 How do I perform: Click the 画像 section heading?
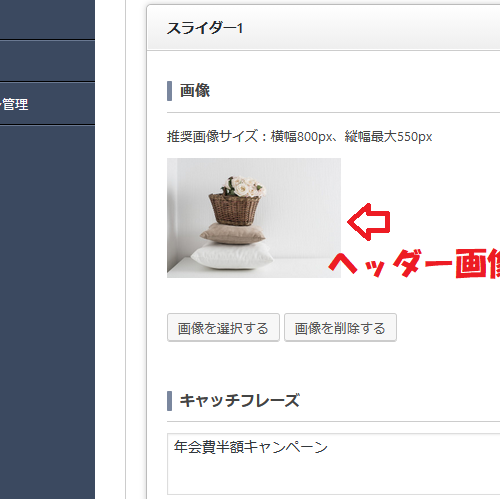point(195,91)
